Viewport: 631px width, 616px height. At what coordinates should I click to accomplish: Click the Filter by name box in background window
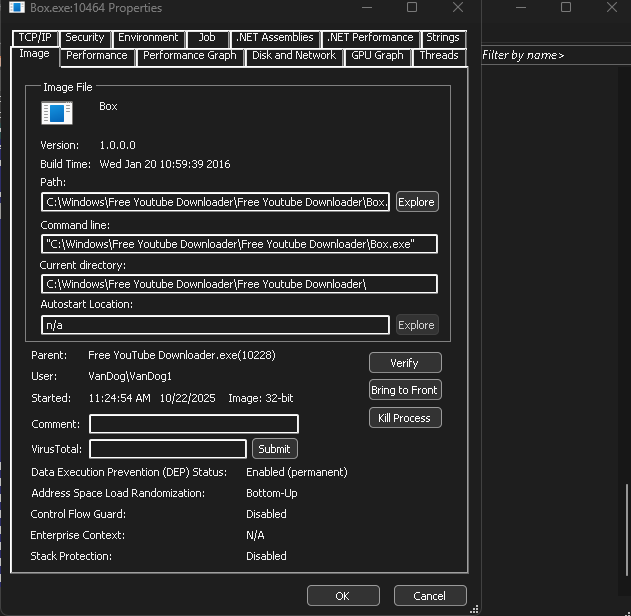click(x=556, y=55)
